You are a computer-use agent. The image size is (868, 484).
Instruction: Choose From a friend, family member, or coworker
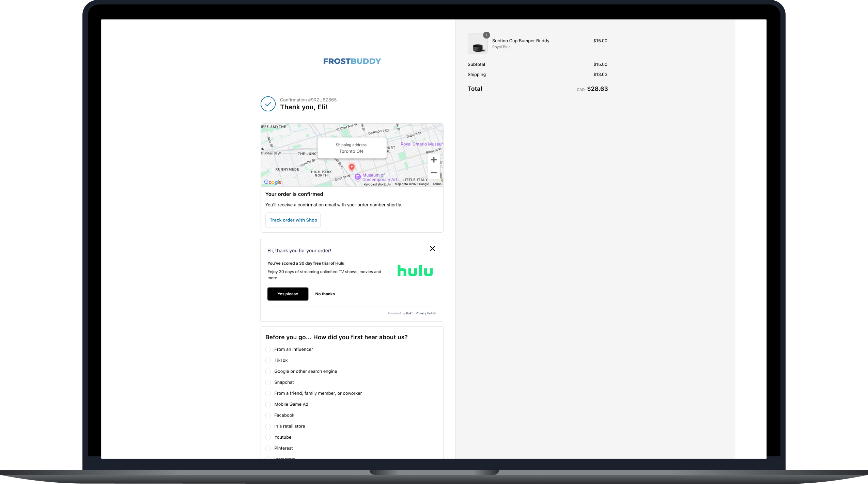[x=268, y=393]
